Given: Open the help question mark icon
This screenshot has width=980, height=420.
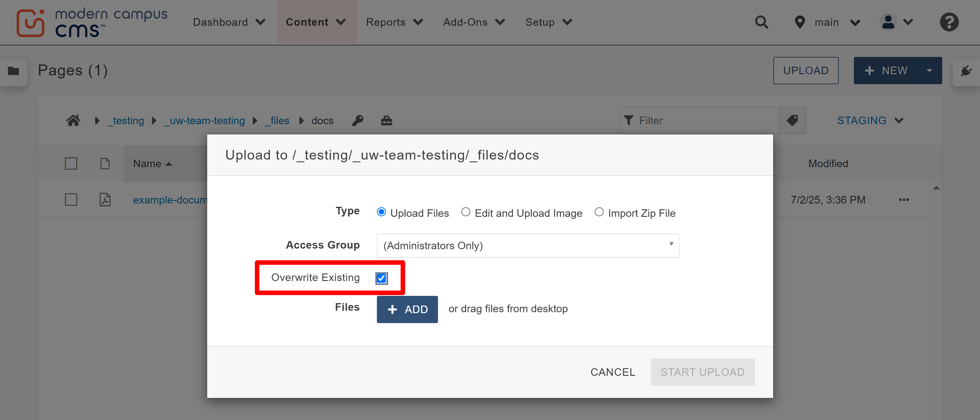Looking at the screenshot, I should click(x=949, y=22).
